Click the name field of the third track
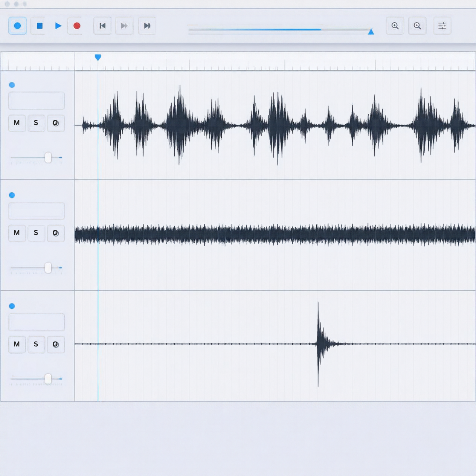 click(37, 322)
